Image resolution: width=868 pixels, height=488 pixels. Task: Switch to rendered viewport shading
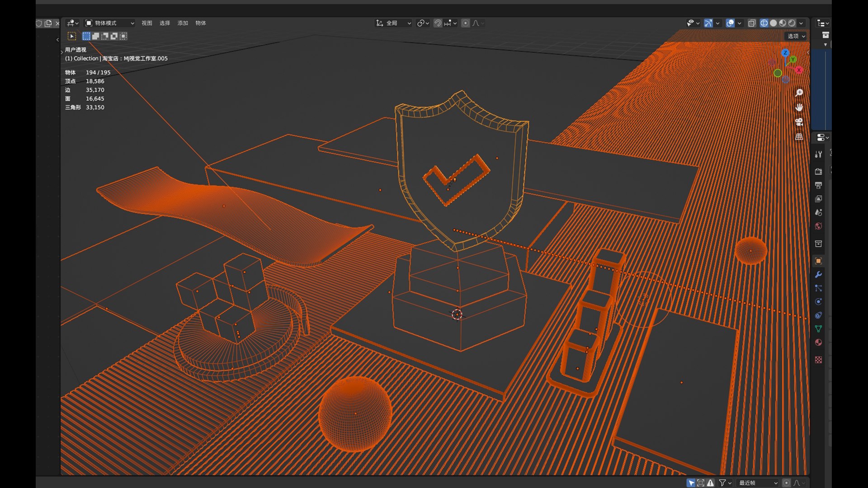(792, 23)
